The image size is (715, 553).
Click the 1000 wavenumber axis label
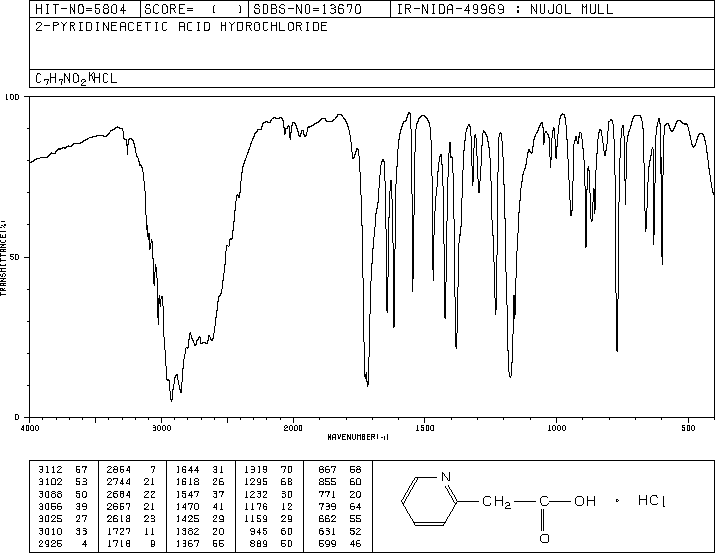(556, 428)
